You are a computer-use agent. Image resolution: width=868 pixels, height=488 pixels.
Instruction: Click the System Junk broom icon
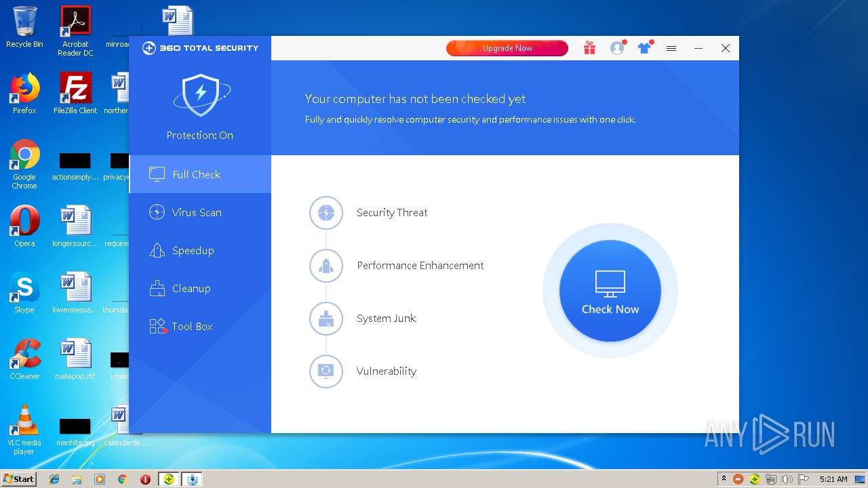coord(326,319)
